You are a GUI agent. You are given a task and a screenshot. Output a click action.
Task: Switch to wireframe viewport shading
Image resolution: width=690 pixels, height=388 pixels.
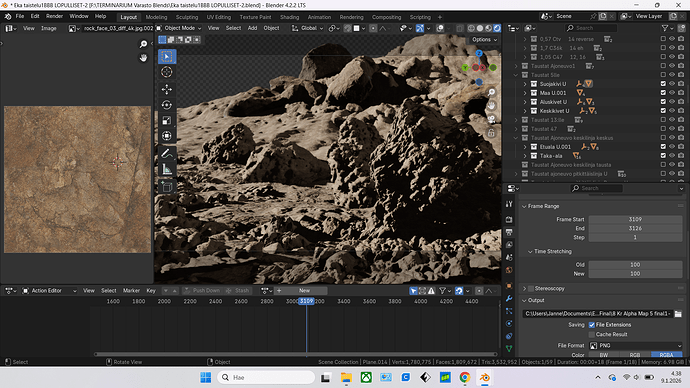tap(471, 28)
